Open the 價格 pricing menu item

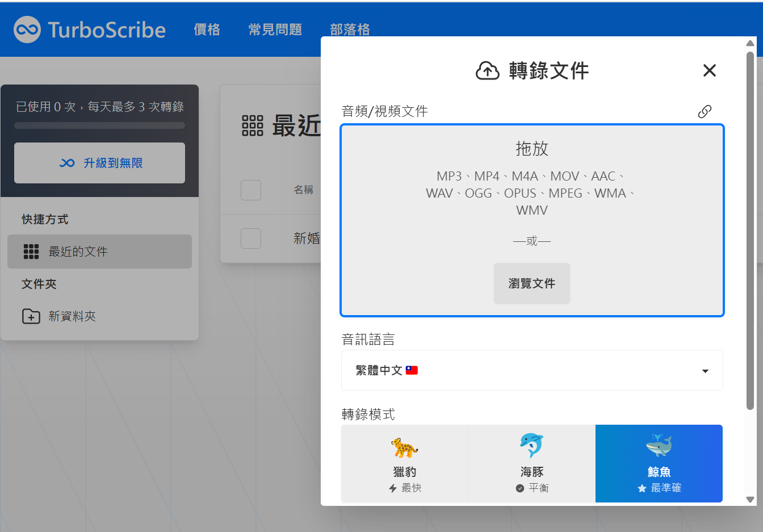point(207,30)
